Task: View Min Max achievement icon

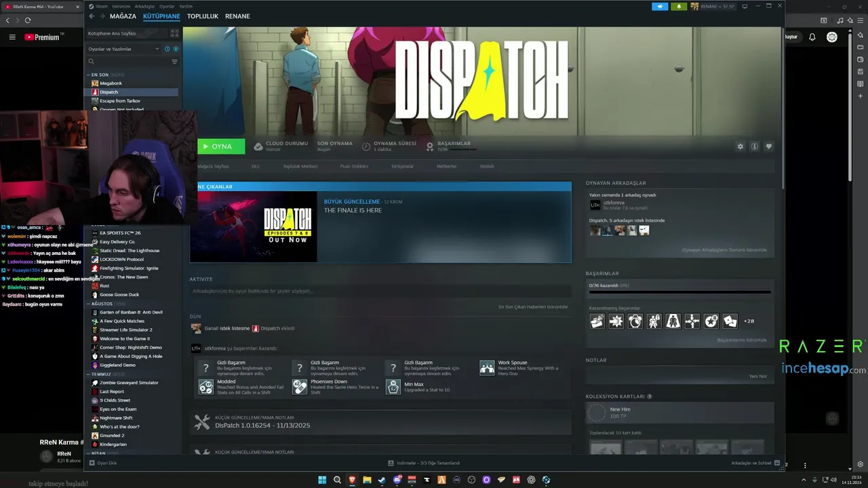Action: 393,386
